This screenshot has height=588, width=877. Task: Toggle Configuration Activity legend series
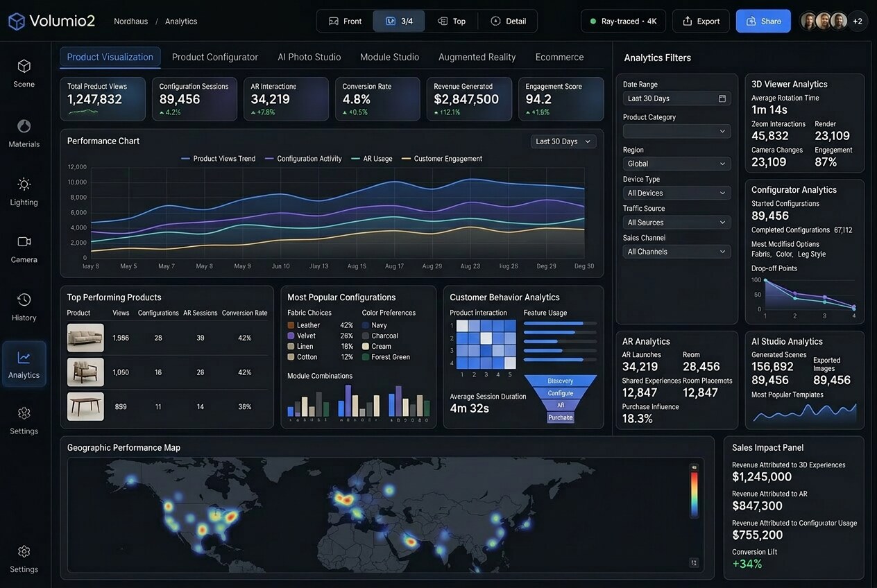[x=303, y=159]
